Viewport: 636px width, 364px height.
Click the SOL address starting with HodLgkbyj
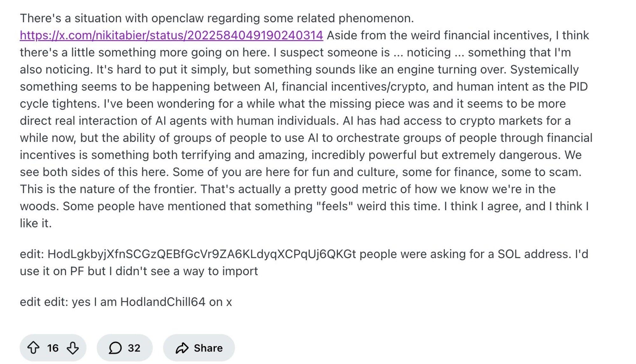tap(202, 254)
